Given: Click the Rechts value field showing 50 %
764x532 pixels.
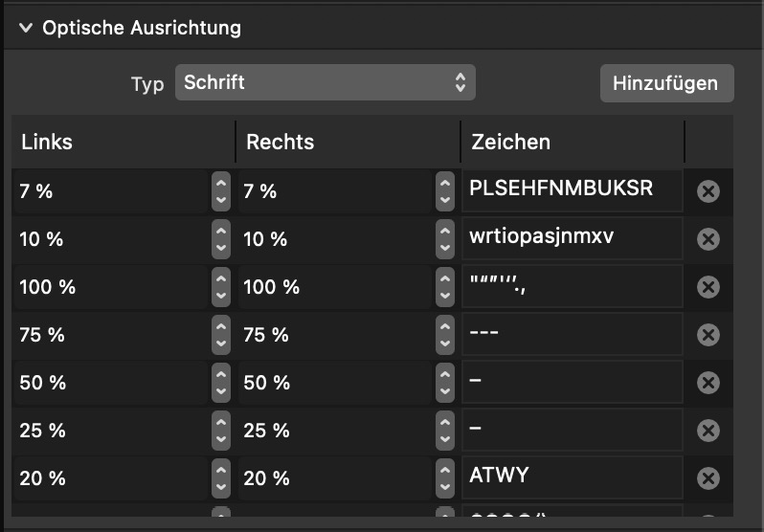Looking at the screenshot, I should [335, 383].
